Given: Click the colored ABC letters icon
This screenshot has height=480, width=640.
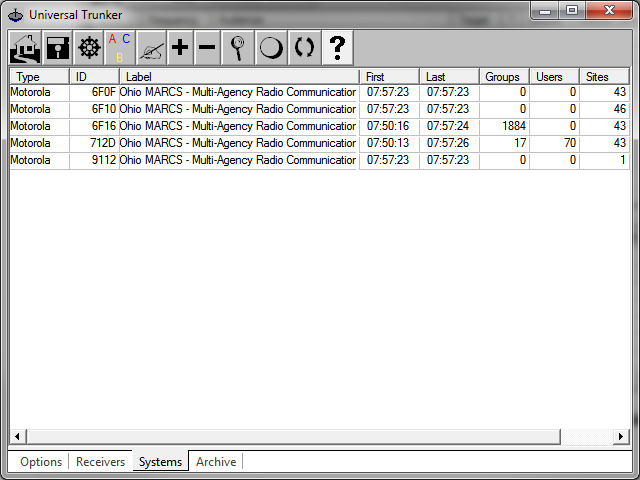Looking at the screenshot, I should (119, 47).
